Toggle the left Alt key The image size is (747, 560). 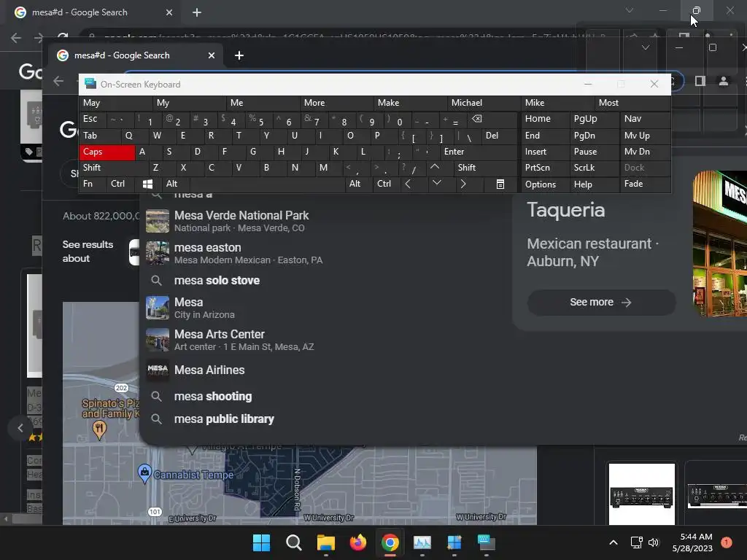tap(176, 184)
